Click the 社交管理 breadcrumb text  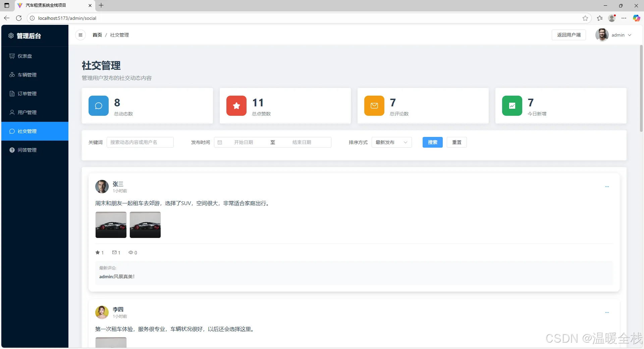pyautogui.click(x=119, y=35)
